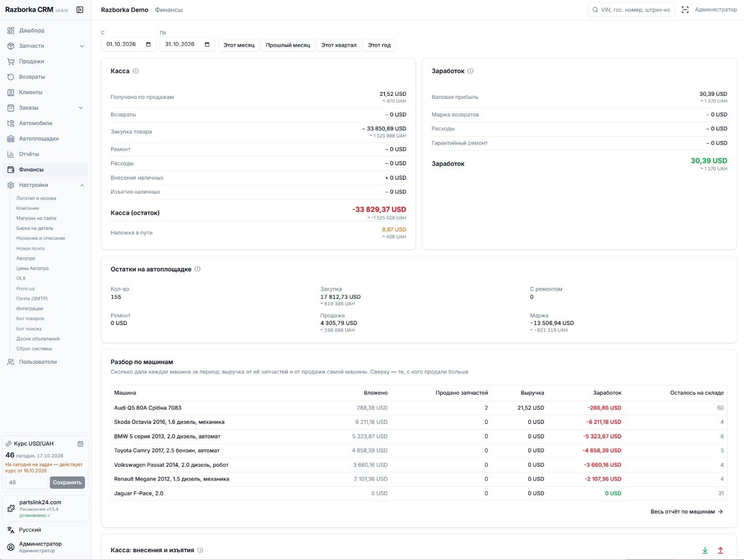Open Отчёты in sidebar

(x=45, y=154)
